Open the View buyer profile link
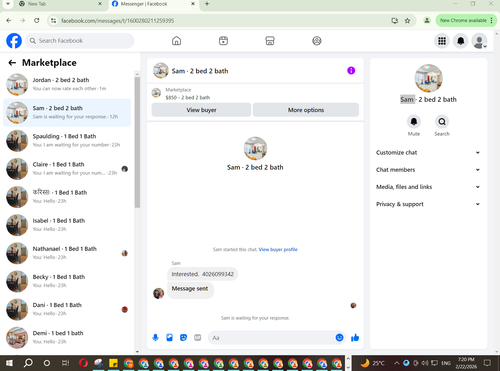This screenshot has height=371, width=500. pyautogui.click(x=278, y=249)
